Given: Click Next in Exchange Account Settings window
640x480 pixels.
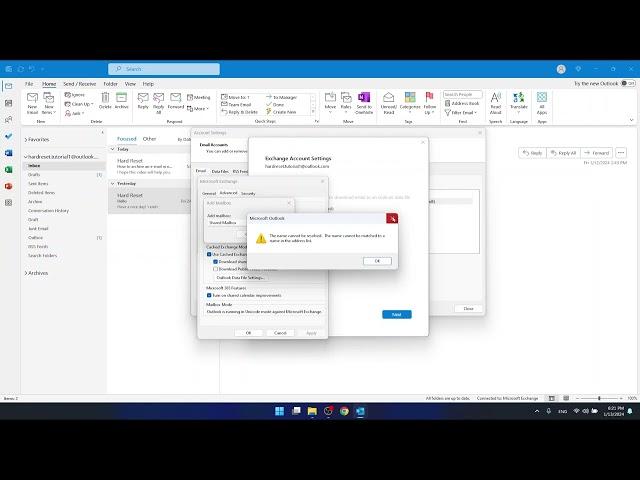Looking at the screenshot, I should point(397,315).
